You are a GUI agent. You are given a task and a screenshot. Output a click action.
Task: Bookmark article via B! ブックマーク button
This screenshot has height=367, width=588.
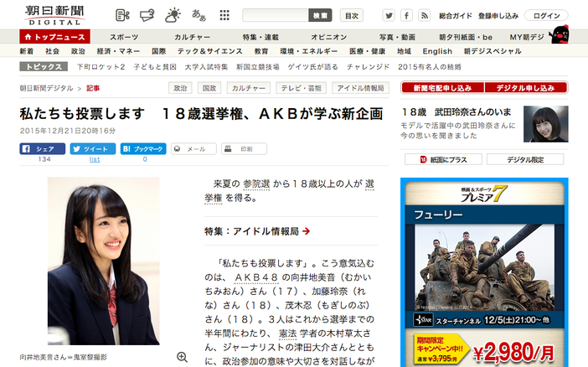click(143, 149)
